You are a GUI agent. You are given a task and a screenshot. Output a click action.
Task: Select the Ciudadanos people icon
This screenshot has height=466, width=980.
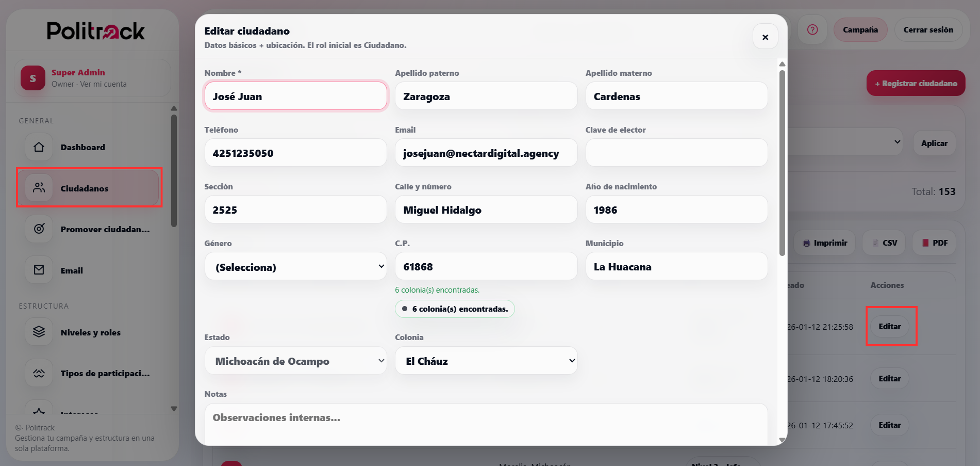(x=39, y=187)
